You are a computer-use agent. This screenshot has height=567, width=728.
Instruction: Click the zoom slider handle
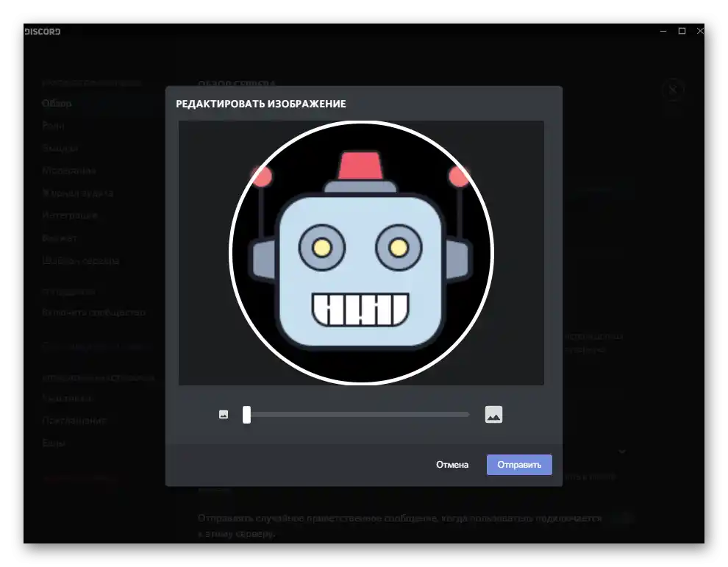click(x=246, y=414)
